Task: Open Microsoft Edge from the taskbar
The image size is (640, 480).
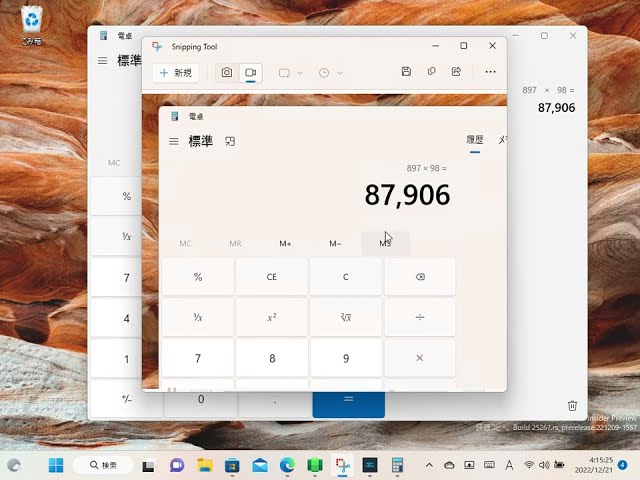Action: tap(288, 465)
